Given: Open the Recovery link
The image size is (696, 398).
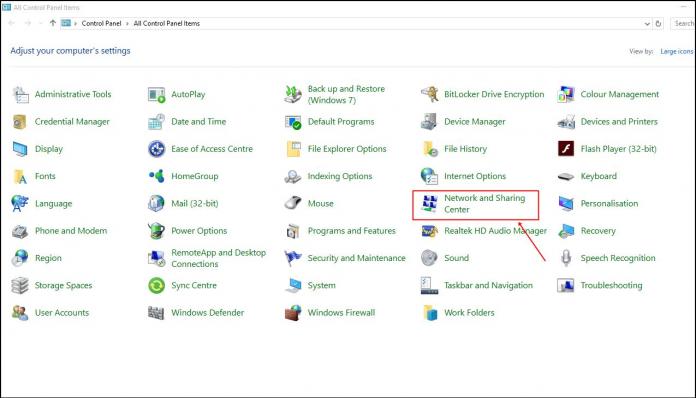Looking at the screenshot, I should point(598,231).
